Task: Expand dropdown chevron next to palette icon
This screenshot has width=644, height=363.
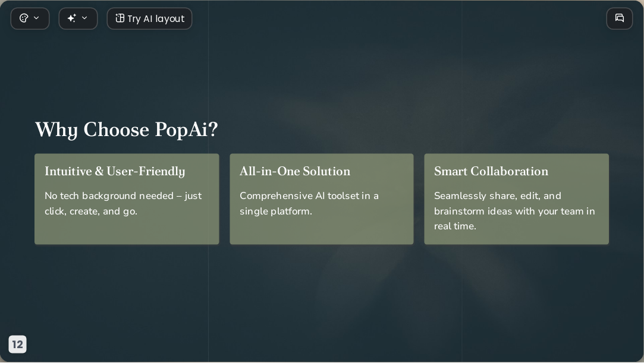Action: [36, 18]
